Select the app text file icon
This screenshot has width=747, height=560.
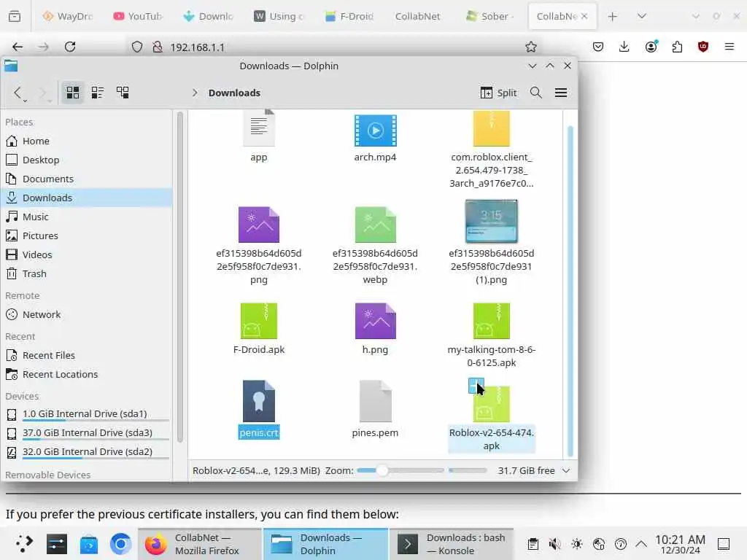[x=259, y=128]
